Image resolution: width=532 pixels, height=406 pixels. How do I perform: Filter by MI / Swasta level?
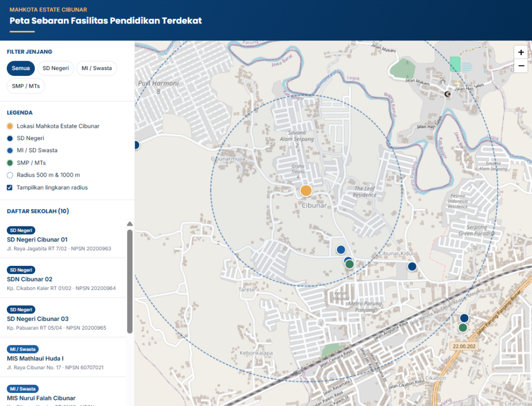click(x=97, y=68)
